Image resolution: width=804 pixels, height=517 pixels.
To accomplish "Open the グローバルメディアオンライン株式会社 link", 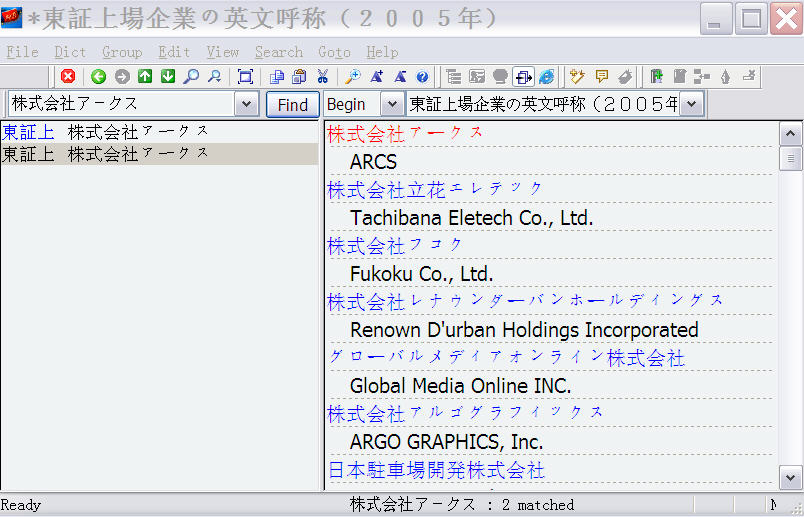I will pyautogui.click(x=507, y=358).
